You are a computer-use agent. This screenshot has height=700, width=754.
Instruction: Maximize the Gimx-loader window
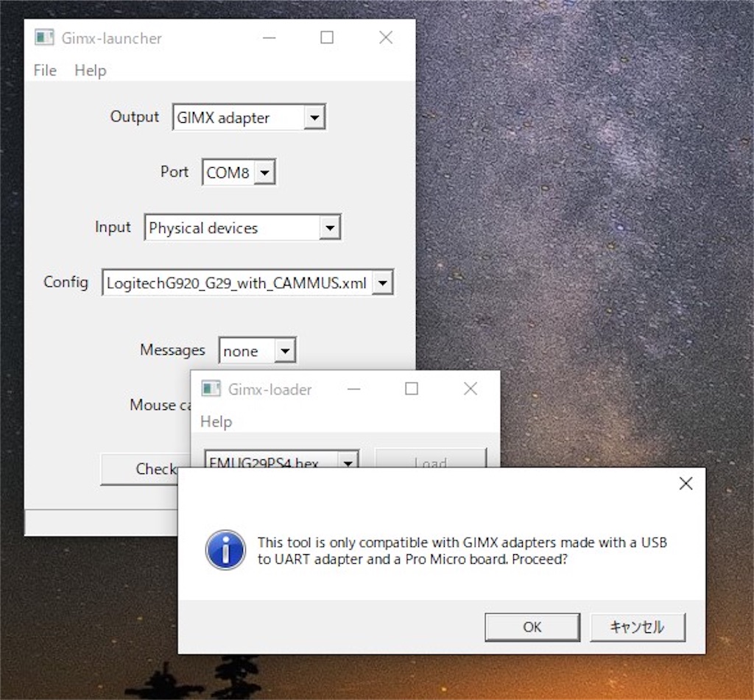coord(412,389)
